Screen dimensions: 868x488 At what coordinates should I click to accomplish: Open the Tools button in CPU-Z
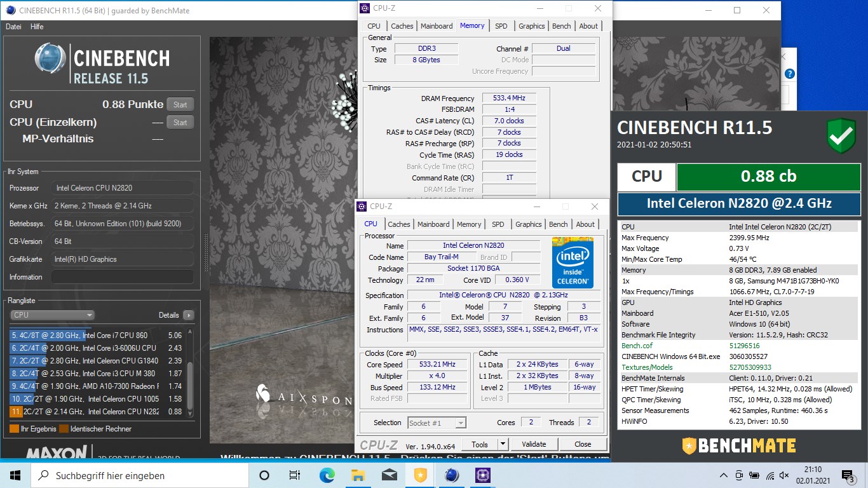(x=480, y=444)
